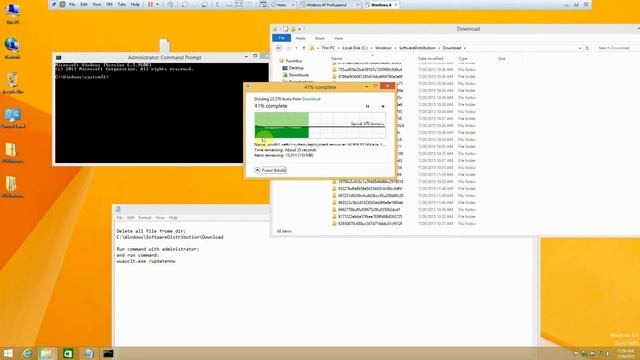Select Local Disk (C:) in the breadcrumb
Viewport: 640px width, 360px height.
[x=355, y=48]
